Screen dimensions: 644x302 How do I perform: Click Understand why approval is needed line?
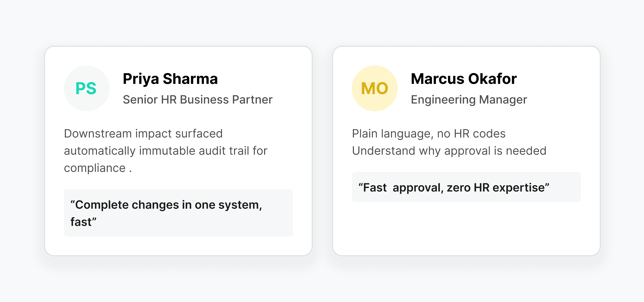coord(449,151)
